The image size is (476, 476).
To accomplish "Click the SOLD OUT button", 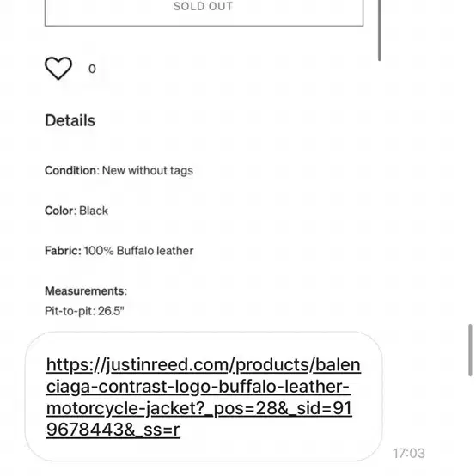I will 204,13.
